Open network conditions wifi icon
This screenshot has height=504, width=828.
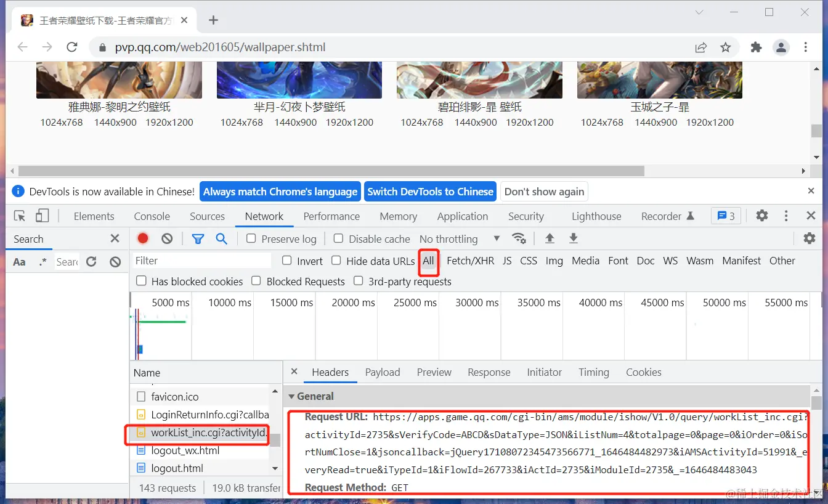coord(519,238)
